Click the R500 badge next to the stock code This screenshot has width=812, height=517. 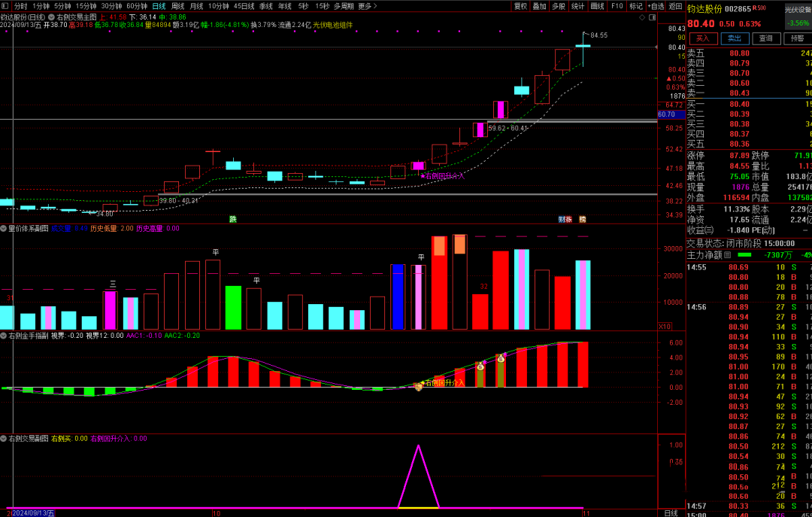click(x=760, y=8)
